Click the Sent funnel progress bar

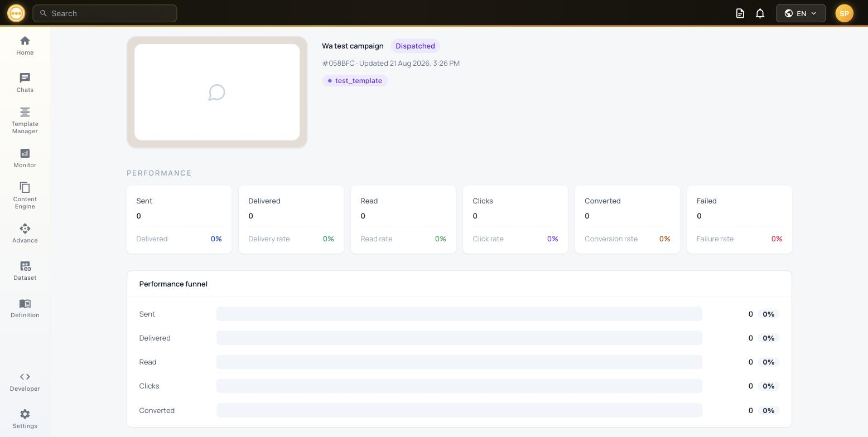(459, 314)
